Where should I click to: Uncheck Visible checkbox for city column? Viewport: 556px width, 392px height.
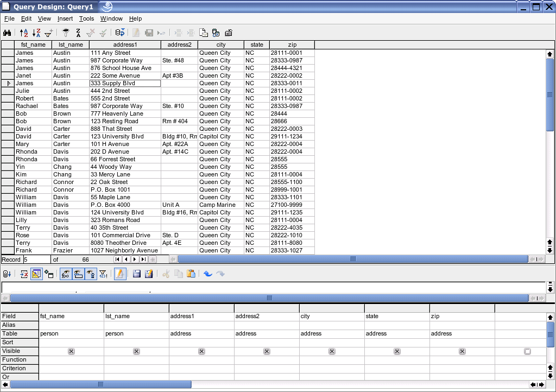coord(332,351)
